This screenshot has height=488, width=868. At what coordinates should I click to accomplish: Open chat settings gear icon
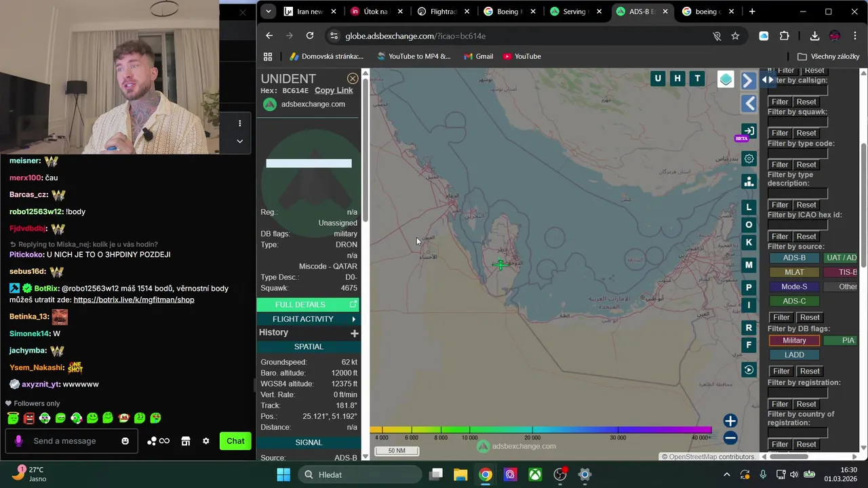205,441
